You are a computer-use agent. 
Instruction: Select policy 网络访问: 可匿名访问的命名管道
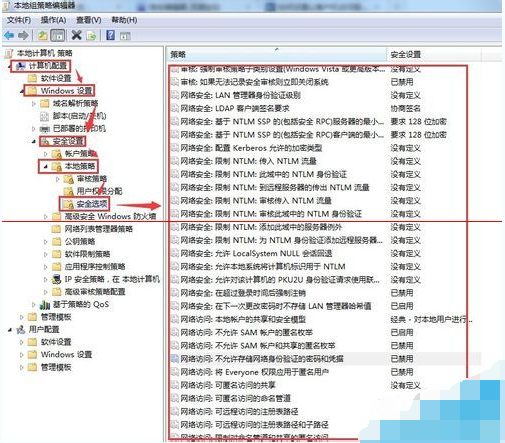click(x=236, y=399)
